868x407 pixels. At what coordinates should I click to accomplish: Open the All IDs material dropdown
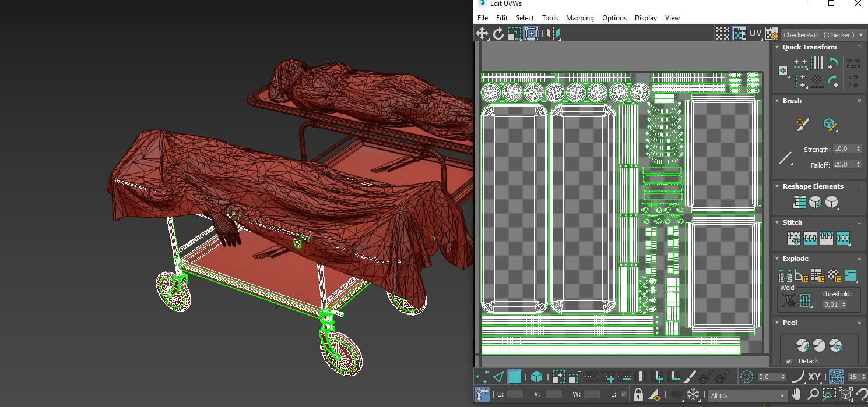coord(747,396)
